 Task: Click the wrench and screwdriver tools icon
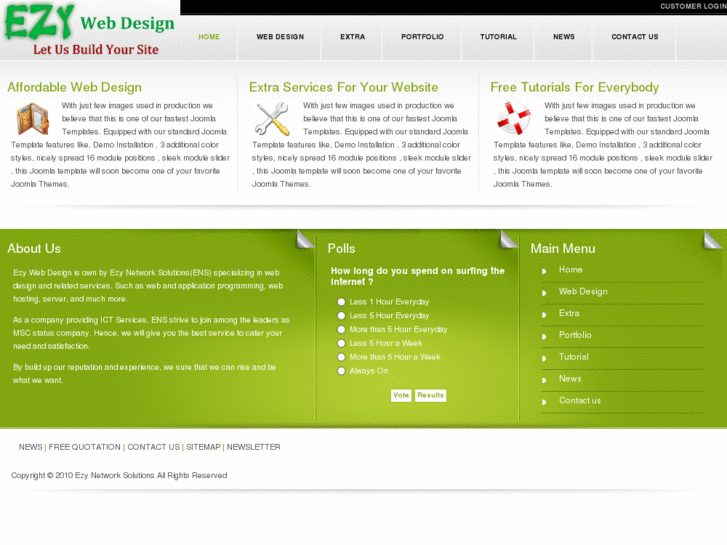273,119
